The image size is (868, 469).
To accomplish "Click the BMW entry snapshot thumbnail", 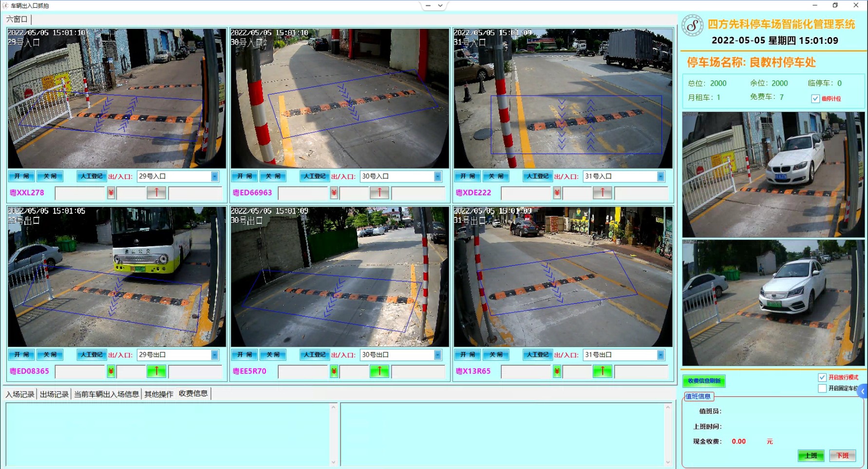I will coord(773,175).
